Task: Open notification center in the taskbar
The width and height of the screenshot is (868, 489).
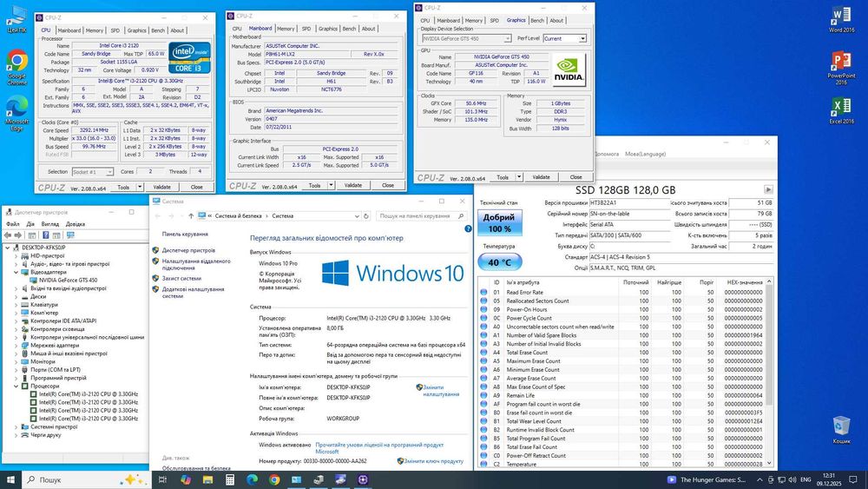Action: pos(853,479)
